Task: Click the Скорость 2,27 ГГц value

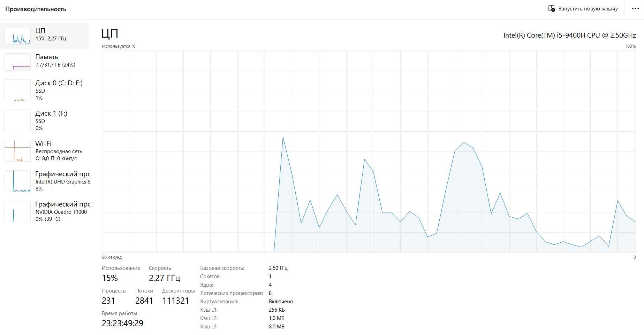Action: point(165,278)
